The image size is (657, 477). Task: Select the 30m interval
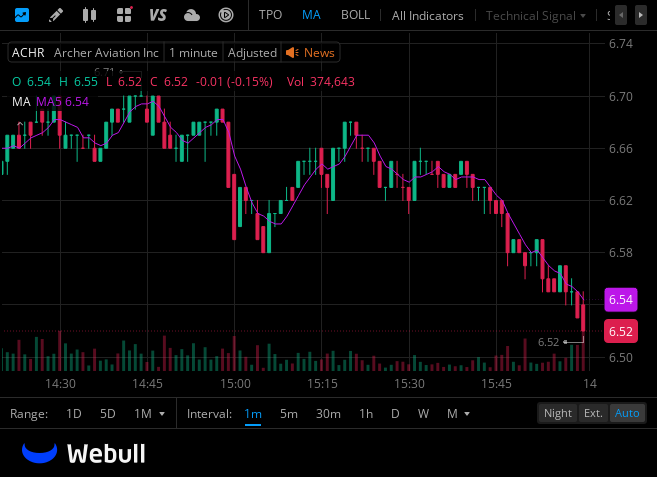point(328,414)
